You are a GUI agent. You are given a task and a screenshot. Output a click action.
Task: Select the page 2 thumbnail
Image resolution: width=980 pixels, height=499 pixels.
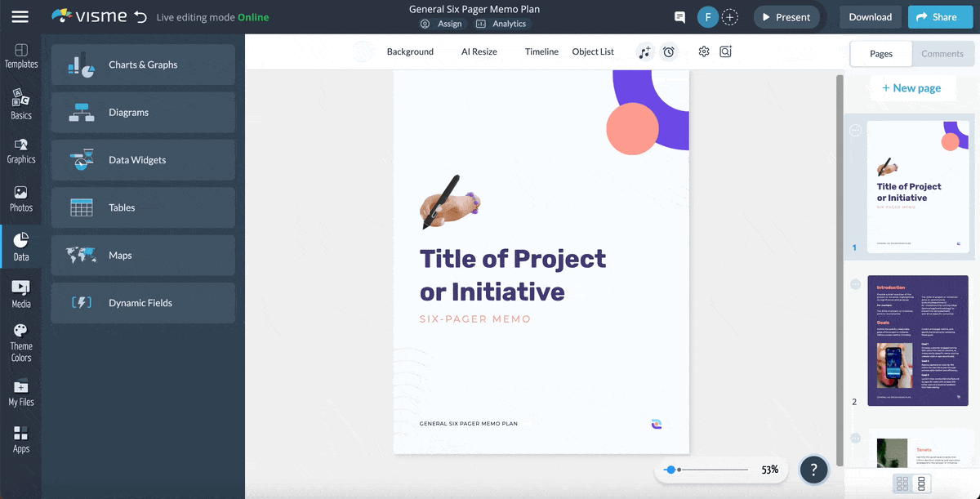click(918, 341)
